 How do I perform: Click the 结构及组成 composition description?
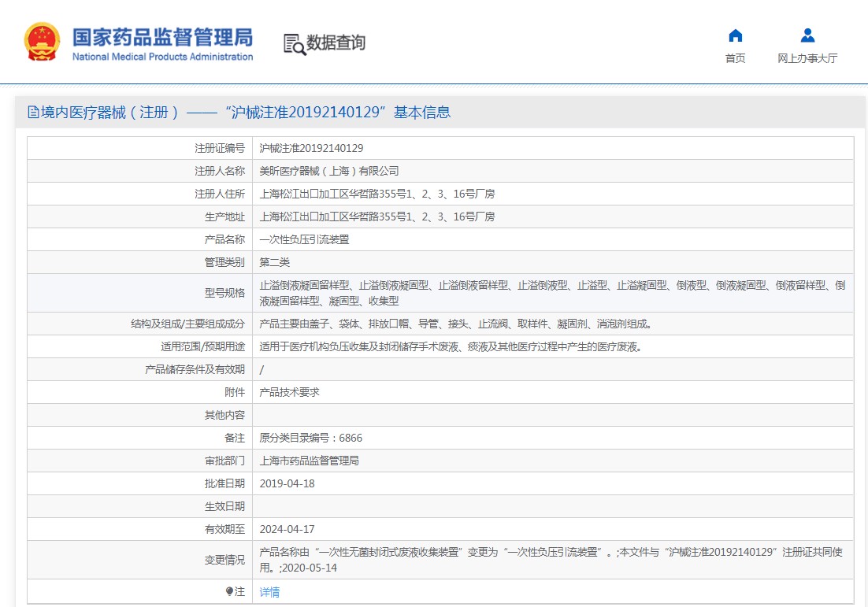(456, 324)
